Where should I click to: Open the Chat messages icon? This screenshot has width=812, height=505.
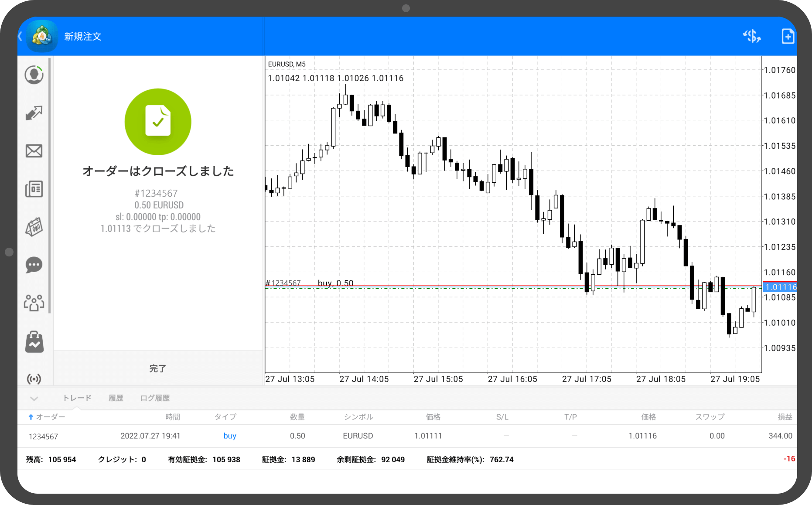pyautogui.click(x=34, y=265)
